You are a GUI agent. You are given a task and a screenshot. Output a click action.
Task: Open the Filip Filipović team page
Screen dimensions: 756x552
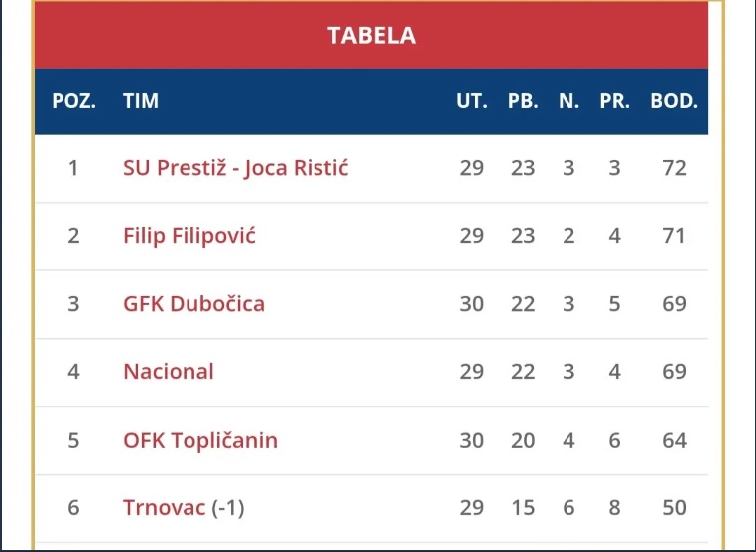pyautogui.click(x=189, y=236)
